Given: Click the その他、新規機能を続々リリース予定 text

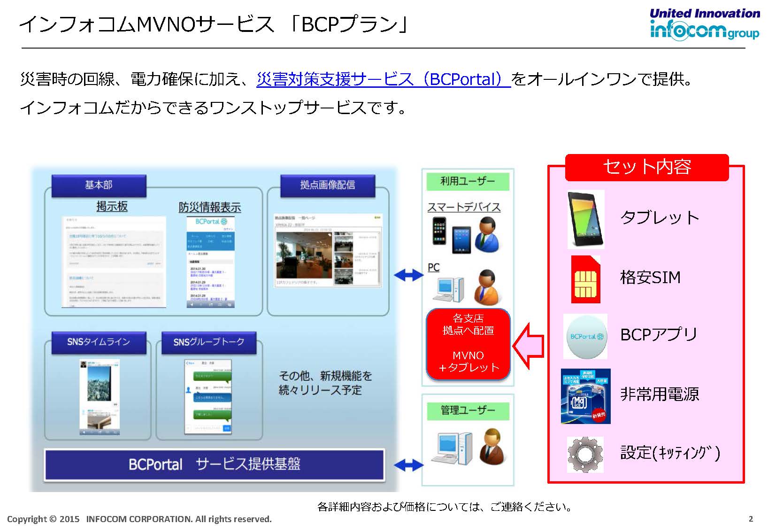Looking at the screenshot, I should coord(325,383).
